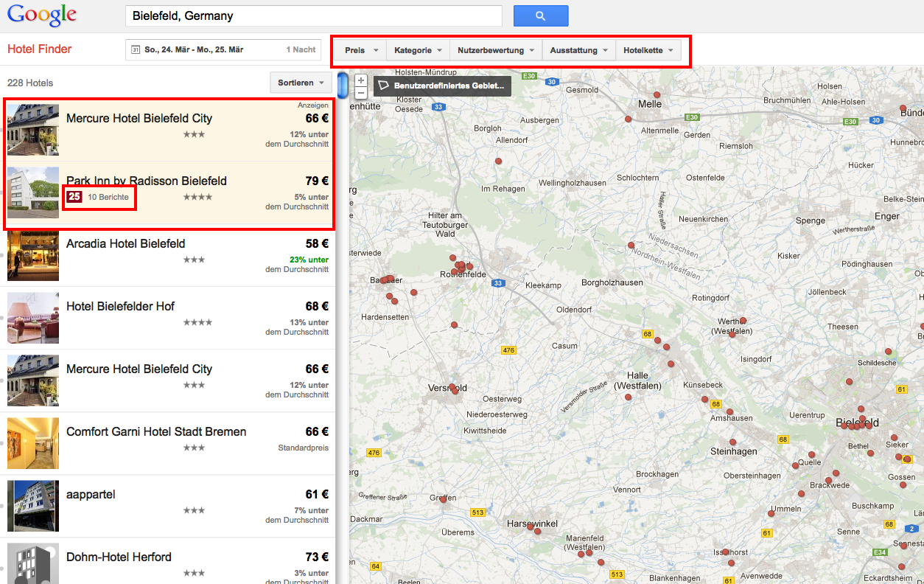Viewport: 924px width, 584px height.
Task: Click the Comfort Garni Hotel thumbnail
Action: [33, 443]
